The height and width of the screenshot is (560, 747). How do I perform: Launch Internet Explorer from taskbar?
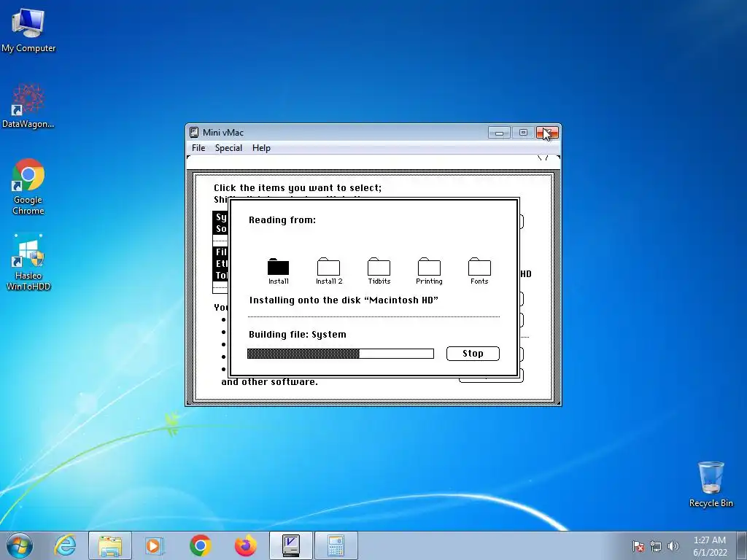65,545
